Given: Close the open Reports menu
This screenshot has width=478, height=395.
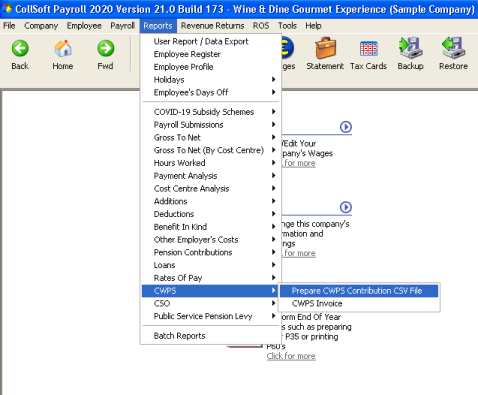Looking at the screenshot, I should pos(158,26).
